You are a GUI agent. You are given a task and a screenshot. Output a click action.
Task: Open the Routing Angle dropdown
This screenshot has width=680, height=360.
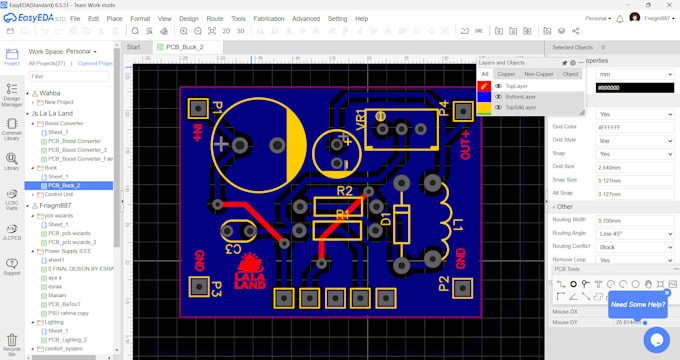coord(635,234)
